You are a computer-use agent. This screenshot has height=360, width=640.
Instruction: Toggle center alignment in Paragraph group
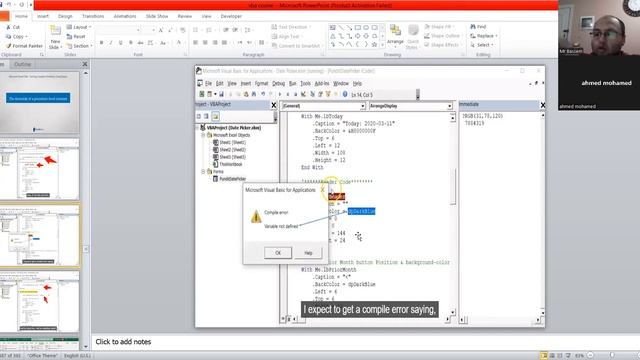[205, 42]
